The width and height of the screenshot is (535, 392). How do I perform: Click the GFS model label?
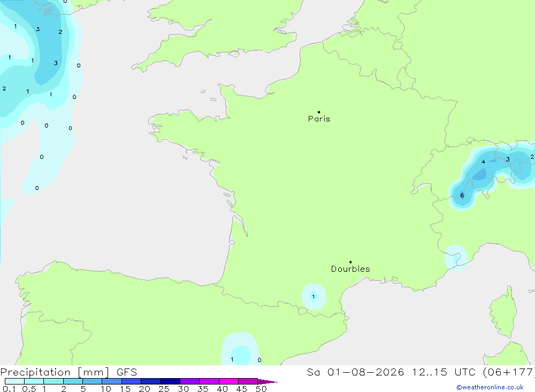point(127,372)
